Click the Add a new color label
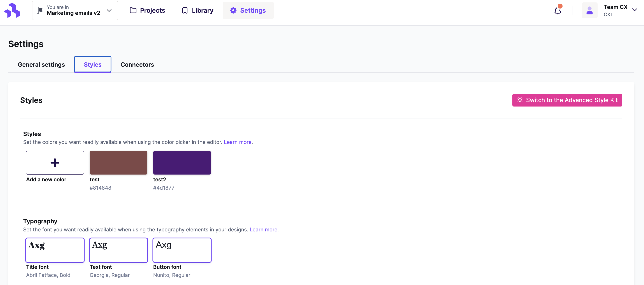Screen dimensions: 644x285 [46, 179]
